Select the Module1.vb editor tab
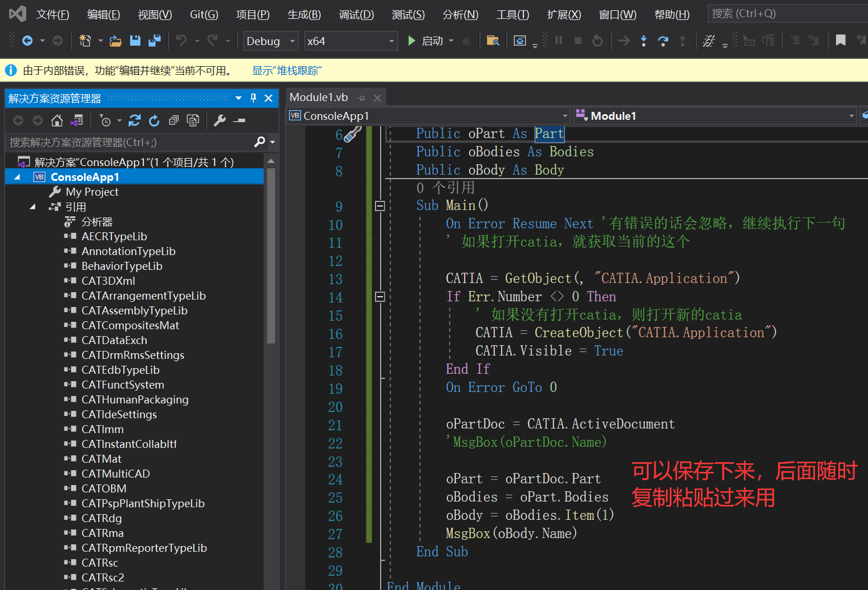The image size is (868, 590). pyautogui.click(x=319, y=98)
